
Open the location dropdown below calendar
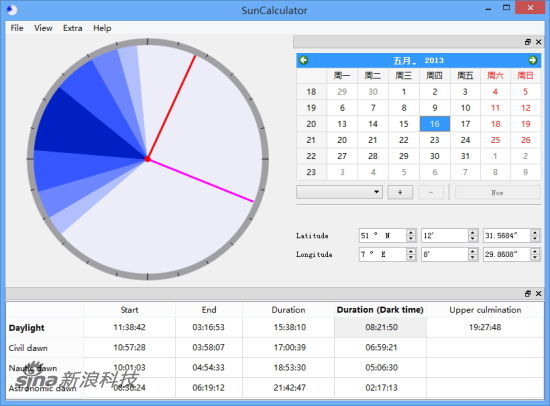click(x=339, y=192)
